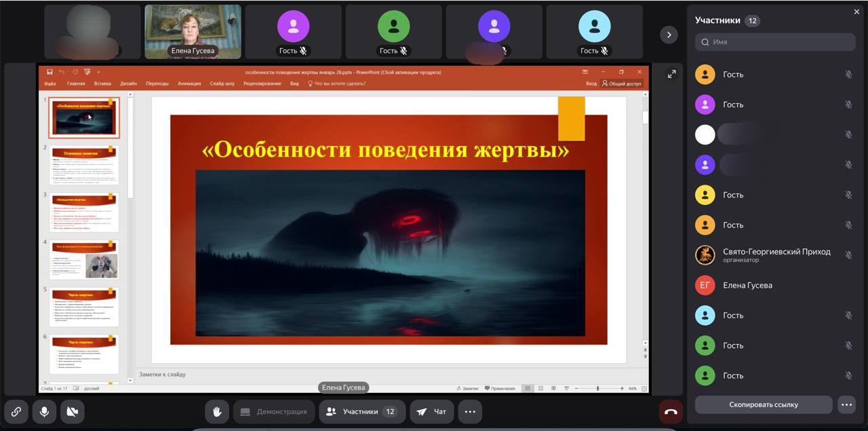Open Ribbon Display Options in PowerPoint
Image resolution: width=868 pixels, height=431 pixels.
[585, 72]
